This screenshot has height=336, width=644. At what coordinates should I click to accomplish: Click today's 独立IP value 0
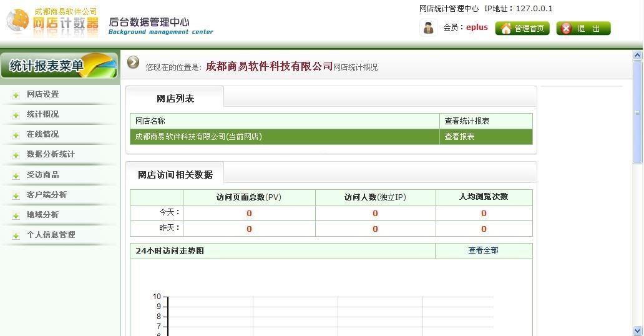[375, 213]
